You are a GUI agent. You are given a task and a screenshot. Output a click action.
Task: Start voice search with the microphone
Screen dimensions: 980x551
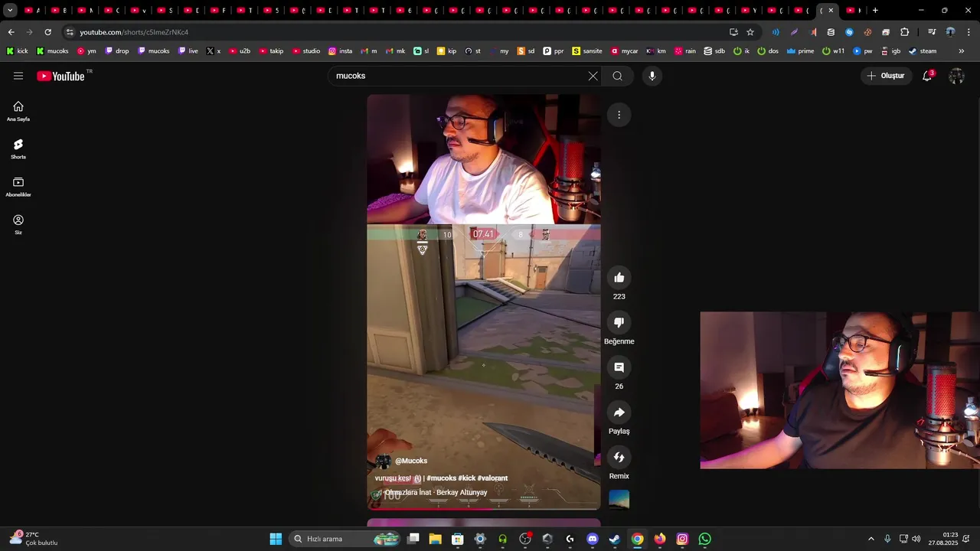[652, 76]
